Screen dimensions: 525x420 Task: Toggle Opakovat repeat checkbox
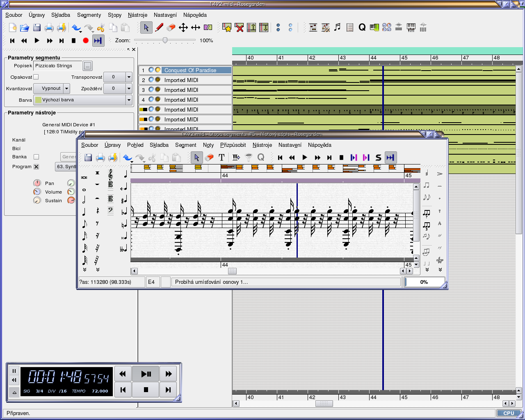click(36, 77)
